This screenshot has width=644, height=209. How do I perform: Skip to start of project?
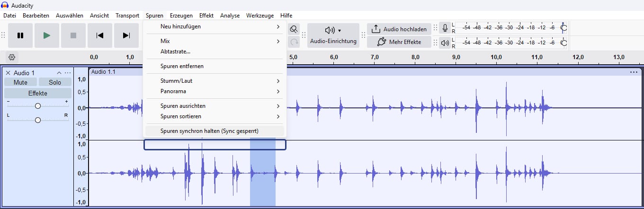point(100,35)
